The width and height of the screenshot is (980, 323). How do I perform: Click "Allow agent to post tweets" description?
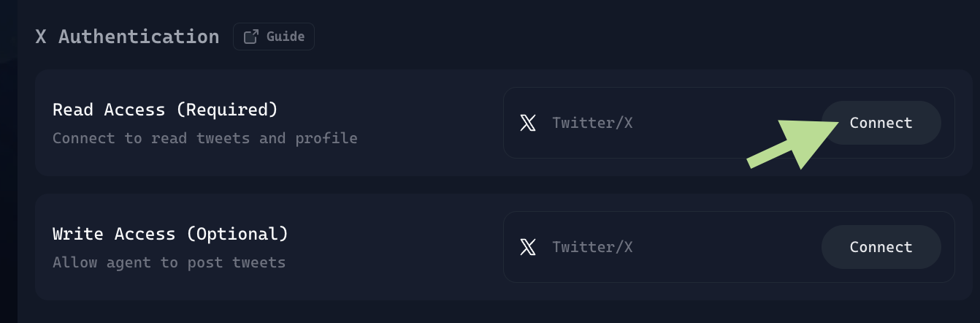click(x=169, y=262)
